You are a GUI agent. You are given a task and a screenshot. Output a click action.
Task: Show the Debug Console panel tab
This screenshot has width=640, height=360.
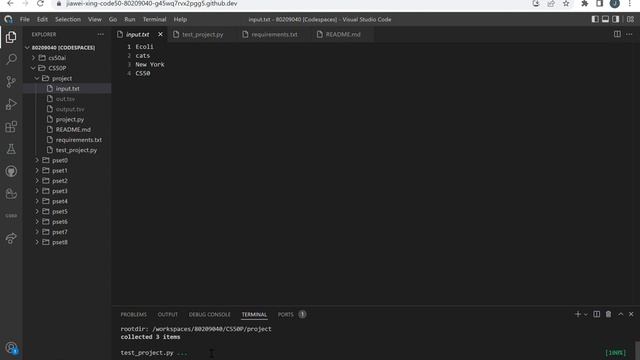[x=209, y=314]
